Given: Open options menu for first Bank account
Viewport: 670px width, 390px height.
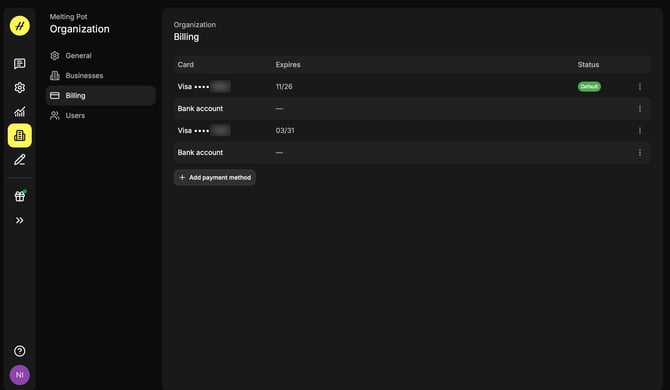Looking at the screenshot, I should point(640,108).
